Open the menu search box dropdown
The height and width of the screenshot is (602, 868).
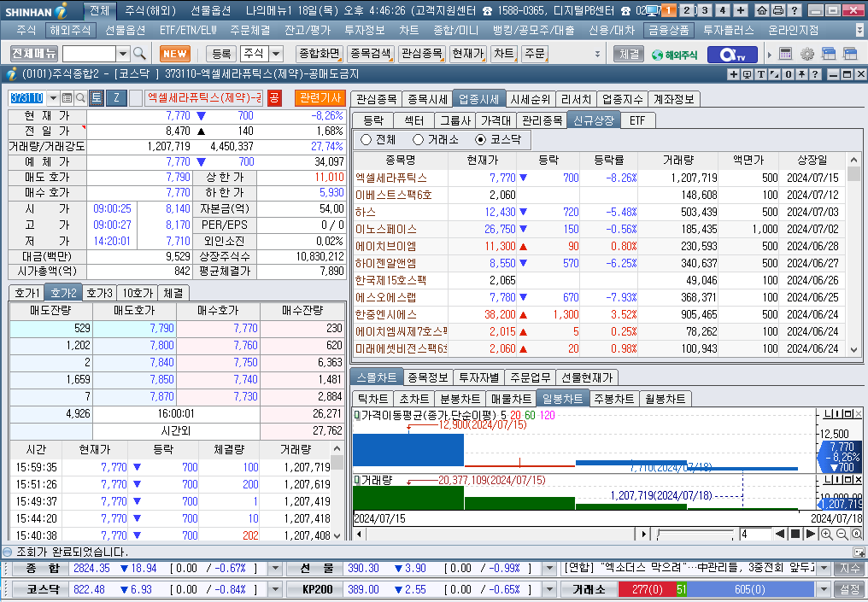(123, 54)
